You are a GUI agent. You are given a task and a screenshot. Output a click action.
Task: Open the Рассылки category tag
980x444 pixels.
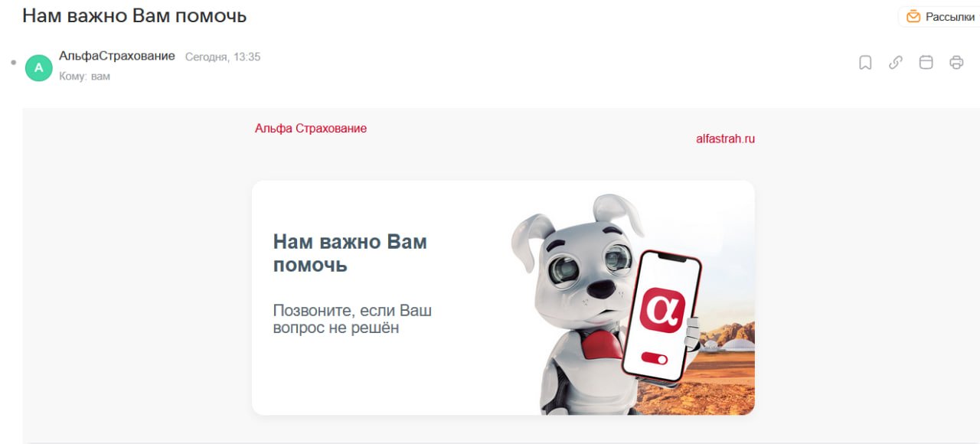point(939,17)
